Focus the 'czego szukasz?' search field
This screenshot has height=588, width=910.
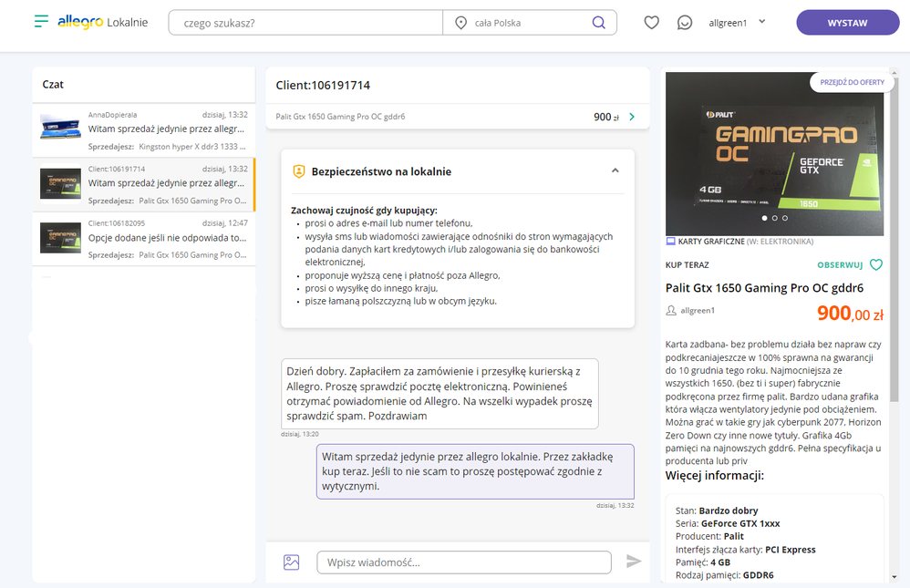[305, 23]
